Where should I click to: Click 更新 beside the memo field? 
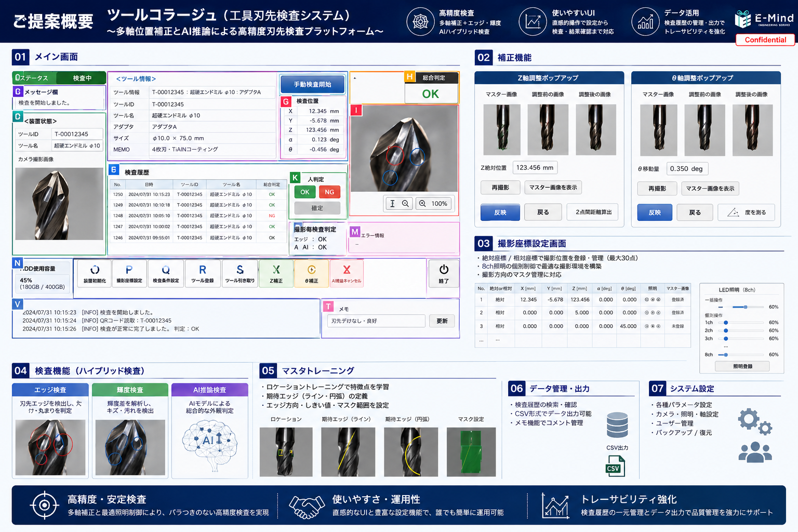point(442,321)
